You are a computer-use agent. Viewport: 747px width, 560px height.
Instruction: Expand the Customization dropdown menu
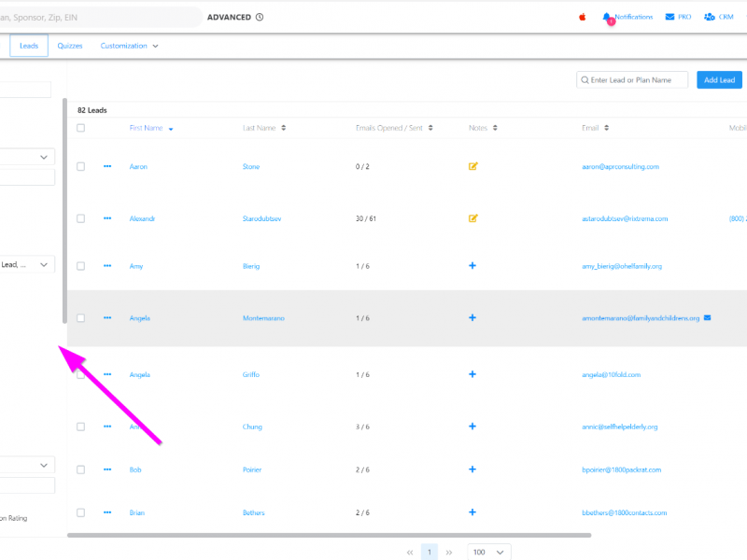130,46
